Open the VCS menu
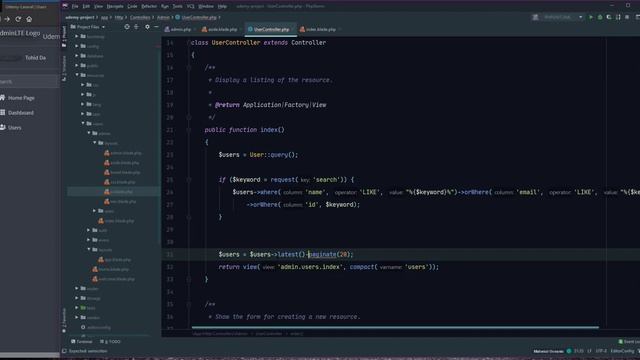This screenshot has width=640, height=360. click(191, 6)
